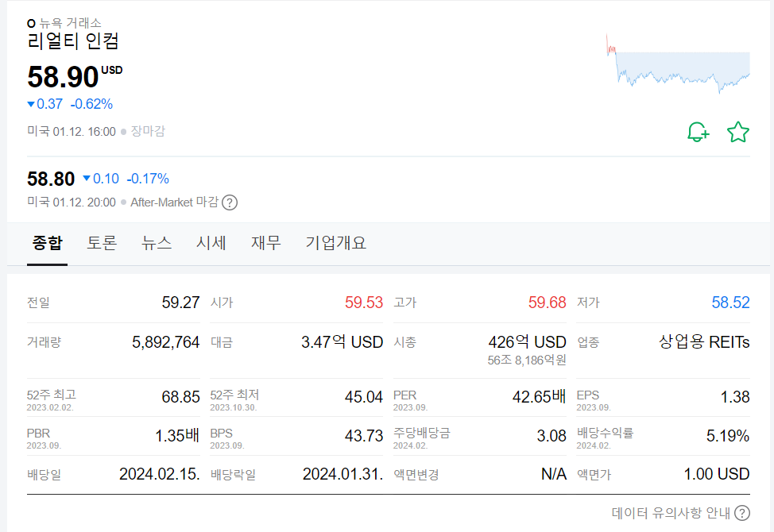Click the 52주 최고 value 68.85

coord(180,397)
